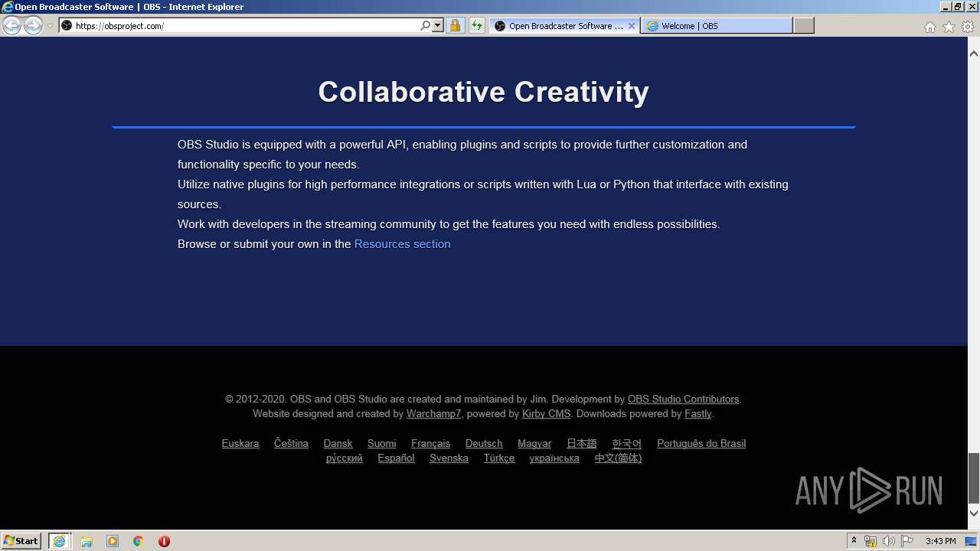Switch to the Welcome | OBS tab

click(717, 25)
